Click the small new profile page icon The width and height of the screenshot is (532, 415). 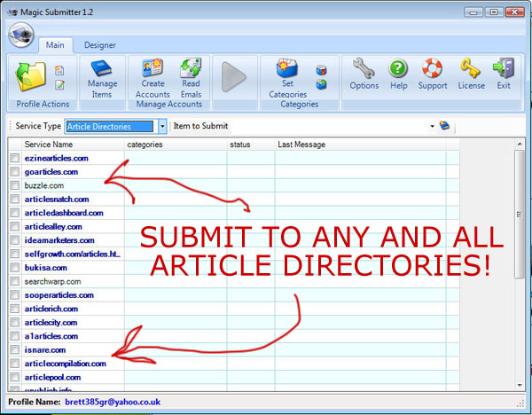pos(59,71)
